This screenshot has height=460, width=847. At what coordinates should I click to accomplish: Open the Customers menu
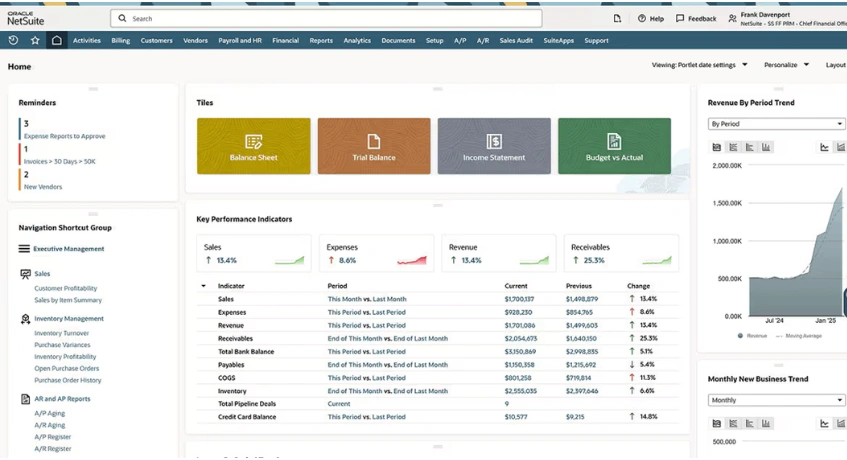tap(157, 40)
